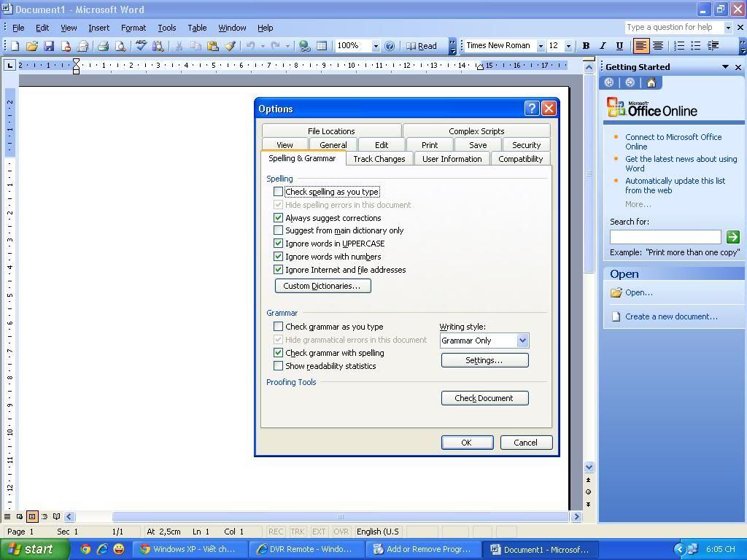The width and height of the screenshot is (747, 560).
Task: Click the Cut scissors toolbar icon
Action: click(179, 46)
